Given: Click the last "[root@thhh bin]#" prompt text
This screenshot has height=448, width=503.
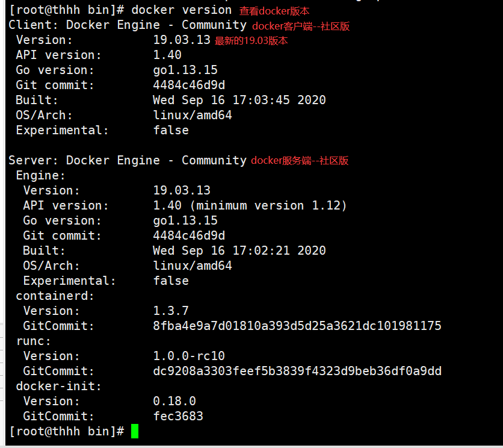Looking at the screenshot, I should (66, 431).
